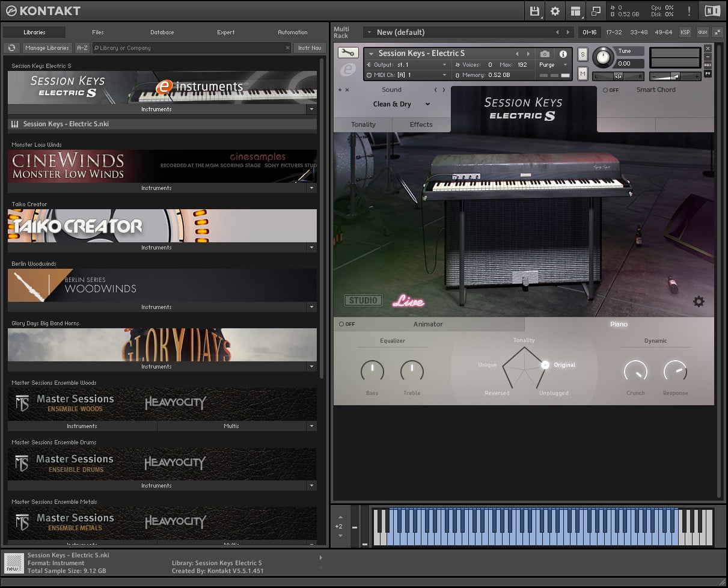
Task: Open the KSP script button
Action: tap(685, 32)
